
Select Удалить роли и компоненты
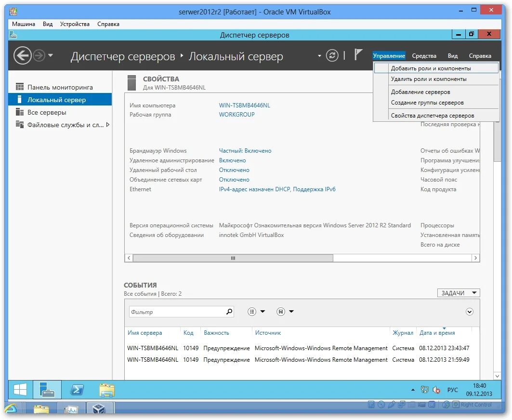tap(436, 79)
